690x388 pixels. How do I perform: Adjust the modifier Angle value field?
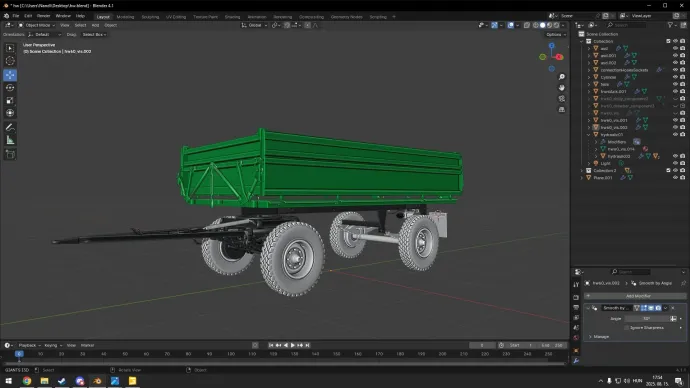coord(646,318)
